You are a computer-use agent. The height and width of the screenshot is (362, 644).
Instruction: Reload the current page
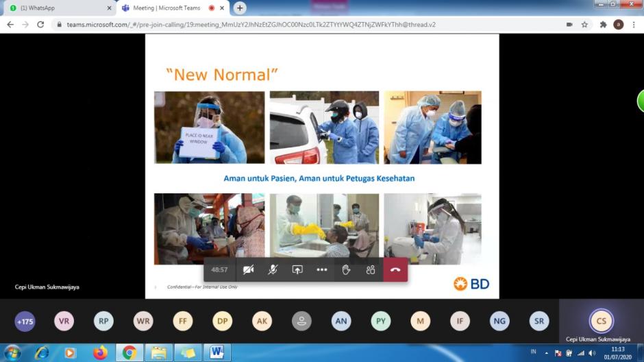[40, 24]
